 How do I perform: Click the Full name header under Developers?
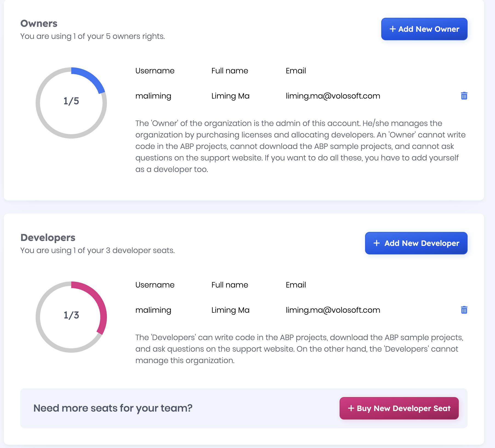click(230, 285)
